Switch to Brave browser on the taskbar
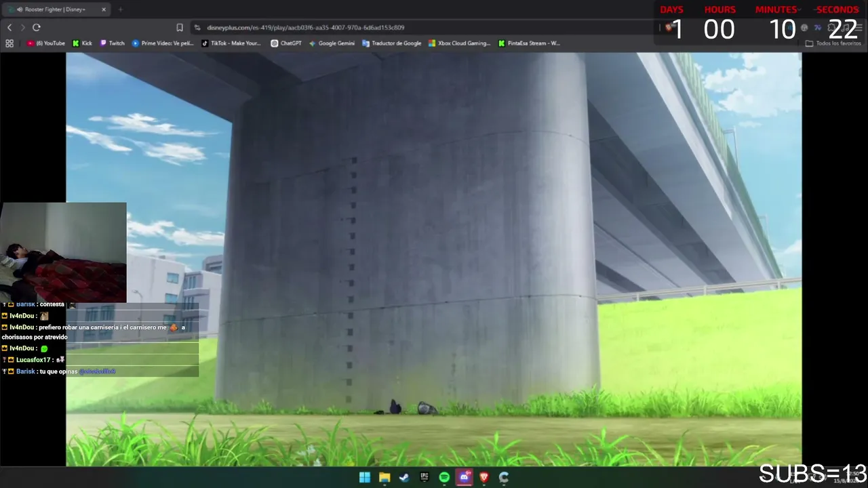The height and width of the screenshot is (488, 868). 484,477
